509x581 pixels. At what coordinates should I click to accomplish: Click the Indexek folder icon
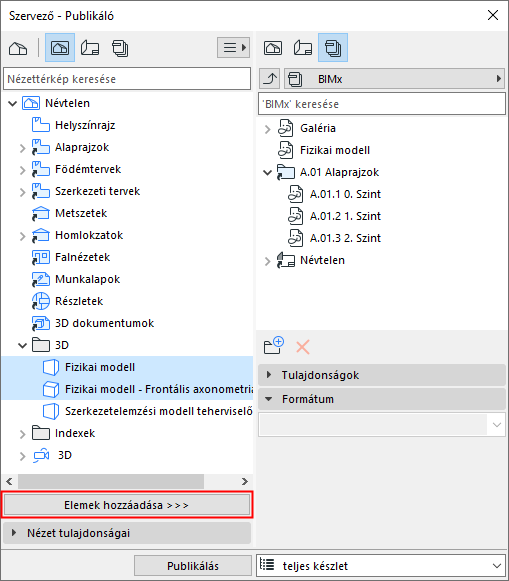tap(41, 432)
